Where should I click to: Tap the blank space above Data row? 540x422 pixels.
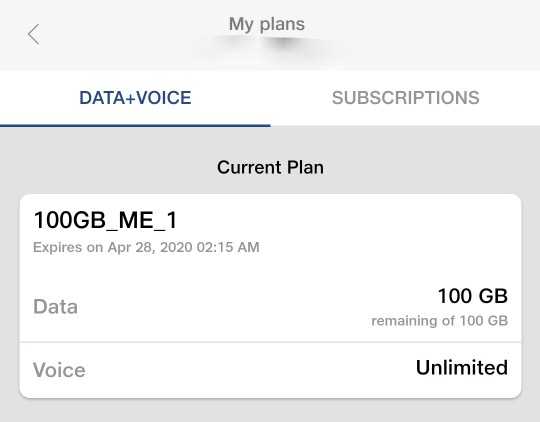[x=270, y=272]
